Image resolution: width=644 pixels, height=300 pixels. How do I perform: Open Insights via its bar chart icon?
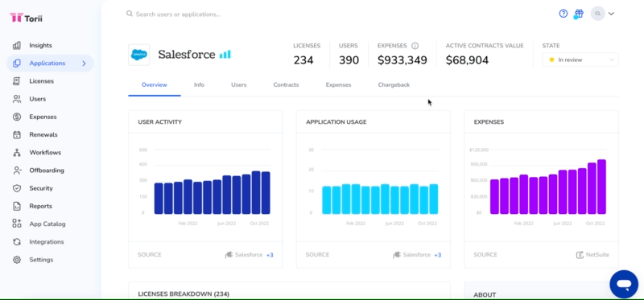coord(16,46)
